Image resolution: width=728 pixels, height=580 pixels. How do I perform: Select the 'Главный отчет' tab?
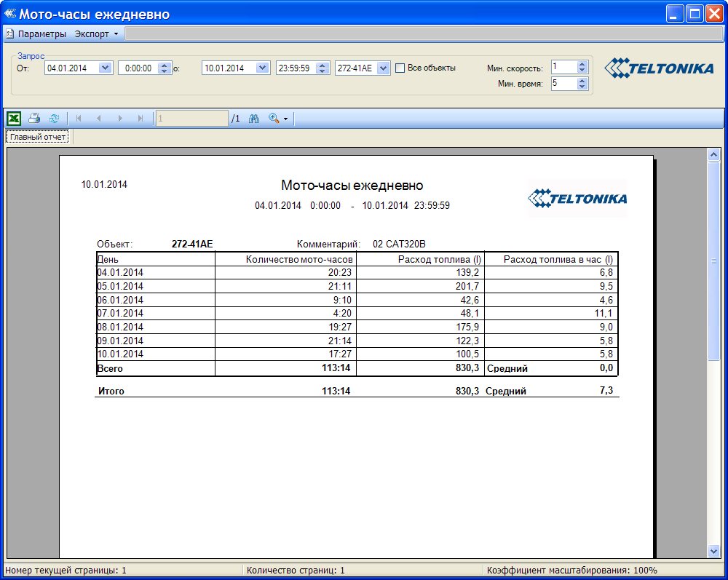[x=39, y=137]
